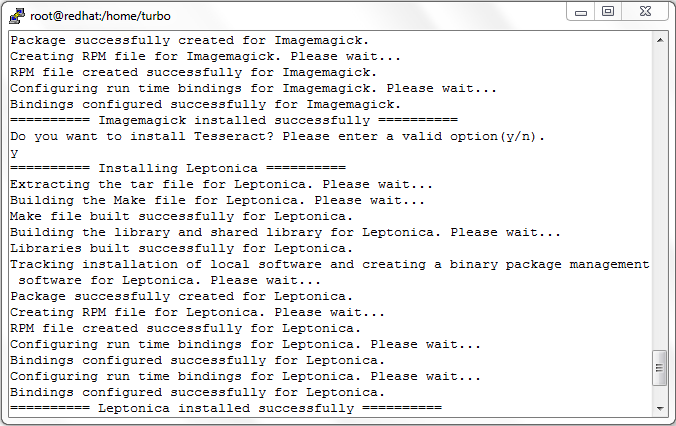Click the 'Imagemagick installed successfully' line

click(234, 120)
